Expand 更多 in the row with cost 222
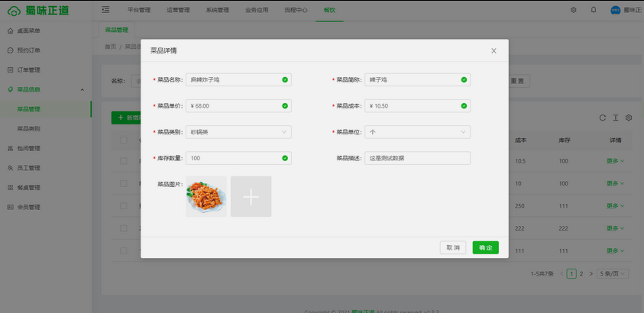 point(615,228)
